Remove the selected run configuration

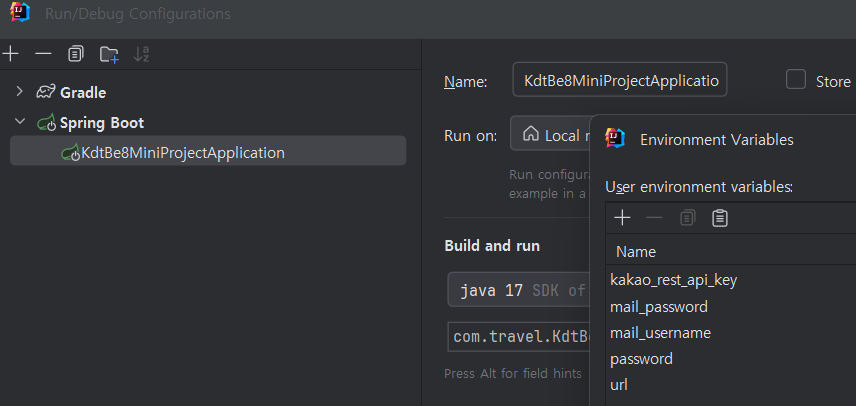[x=43, y=54]
